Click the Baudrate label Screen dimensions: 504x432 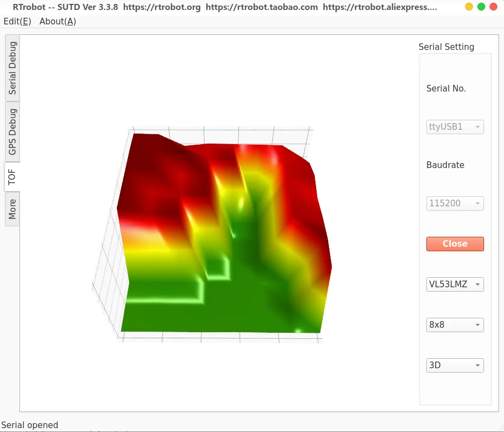pyautogui.click(x=445, y=165)
